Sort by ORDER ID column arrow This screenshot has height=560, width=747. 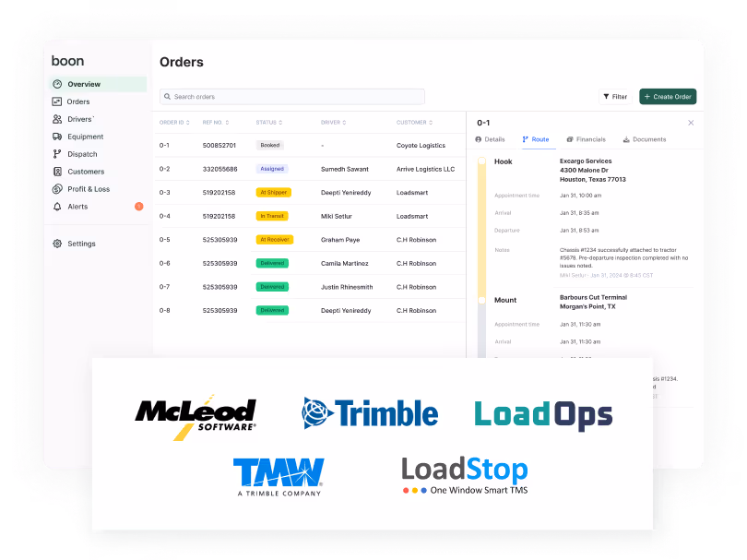pos(188,123)
